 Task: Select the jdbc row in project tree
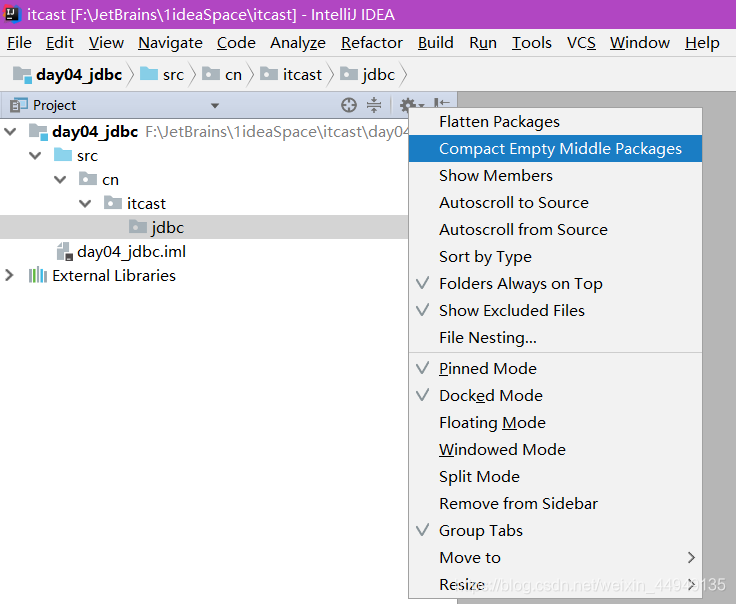(x=204, y=227)
